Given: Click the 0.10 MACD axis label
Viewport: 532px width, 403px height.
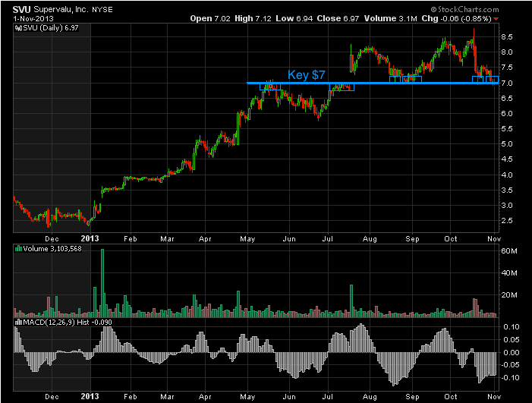Looking at the screenshot, I should [512, 327].
